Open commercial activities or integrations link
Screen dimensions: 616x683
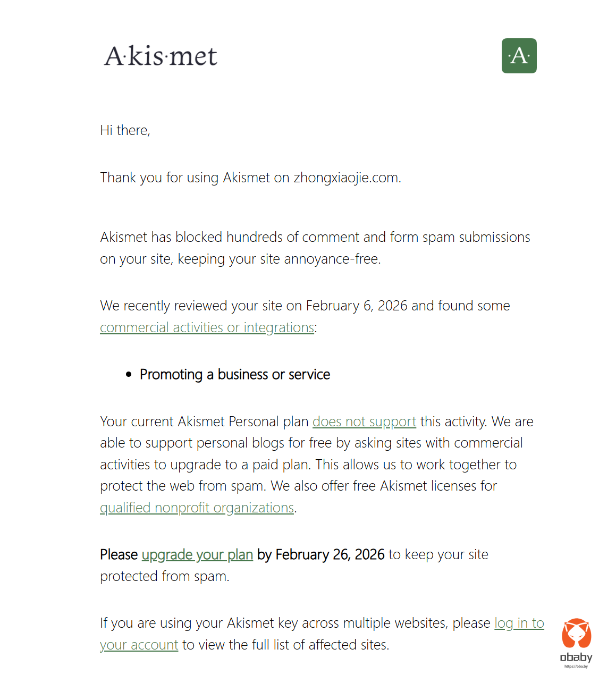[207, 327]
